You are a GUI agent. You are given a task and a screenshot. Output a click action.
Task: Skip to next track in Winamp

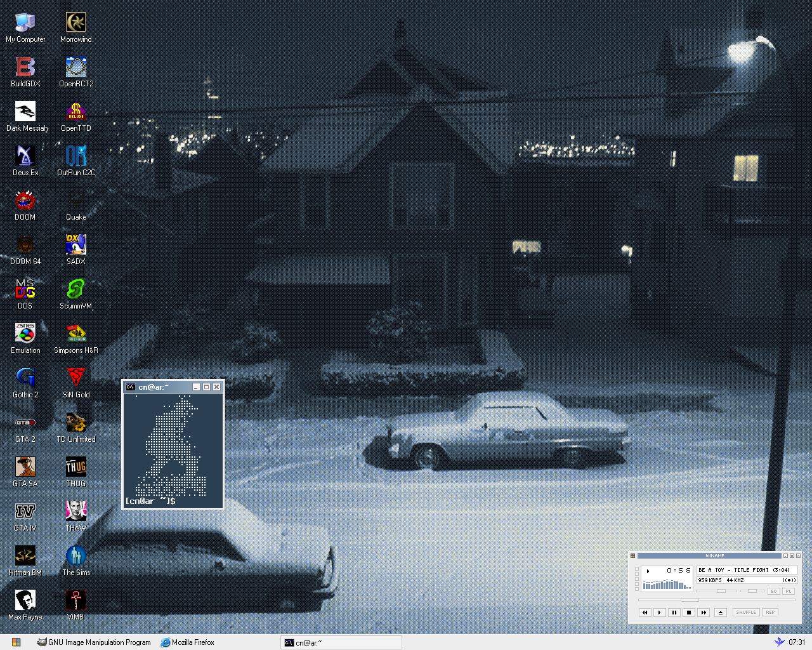[704, 613]
